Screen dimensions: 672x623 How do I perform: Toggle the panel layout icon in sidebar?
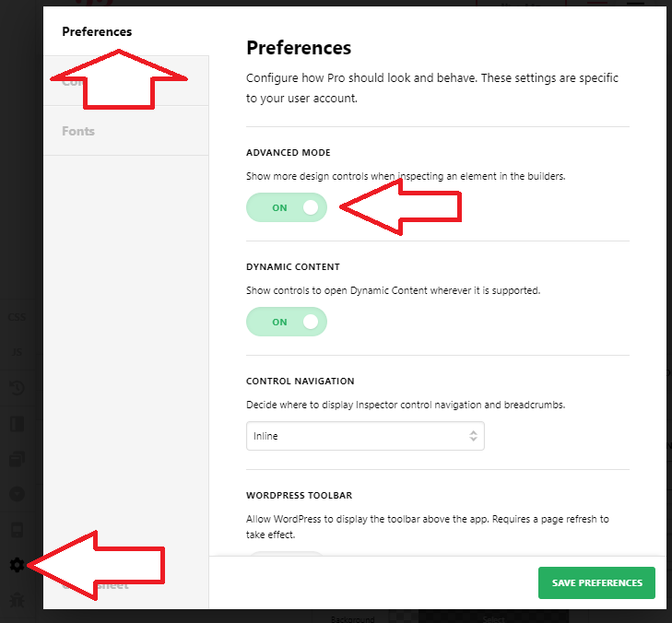tap(18, 423)
